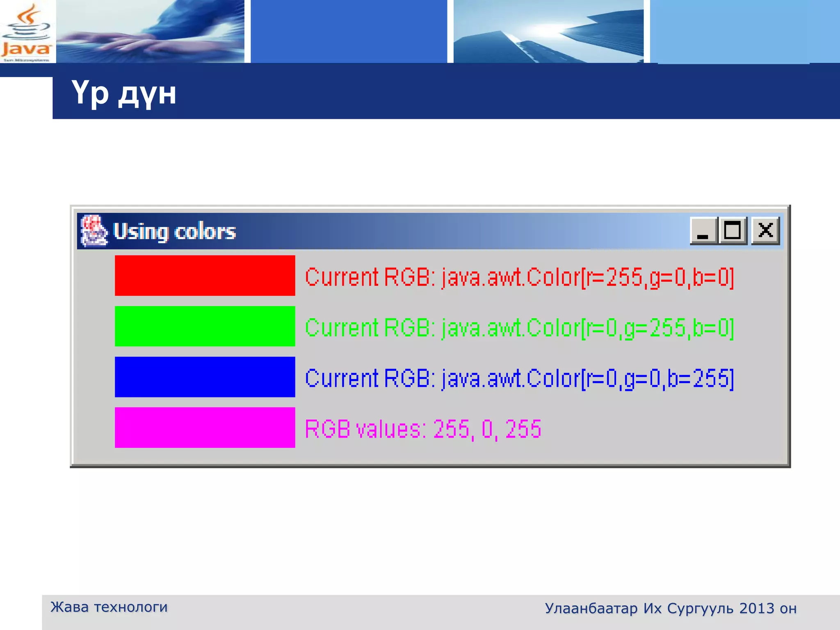Click the red Current RGB r=255 text
The height and width of the screenshot is (630, 840).
tap(519, 277)
